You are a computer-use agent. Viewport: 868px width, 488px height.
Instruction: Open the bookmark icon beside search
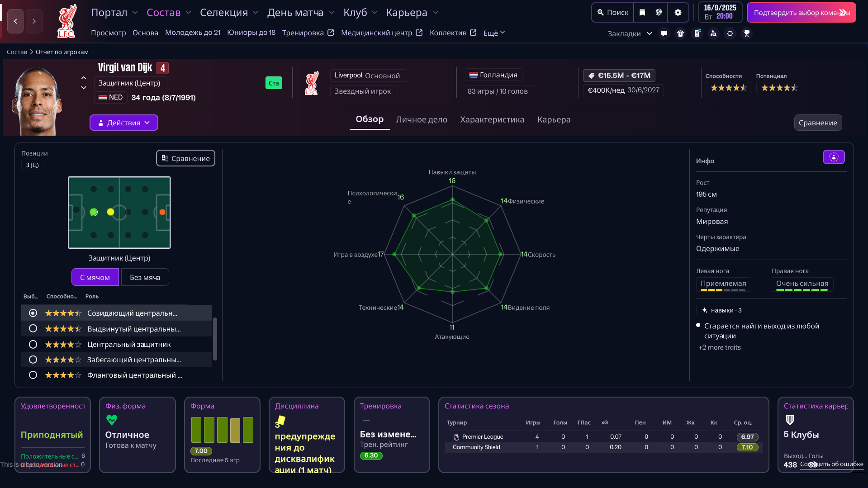point(642,13)
